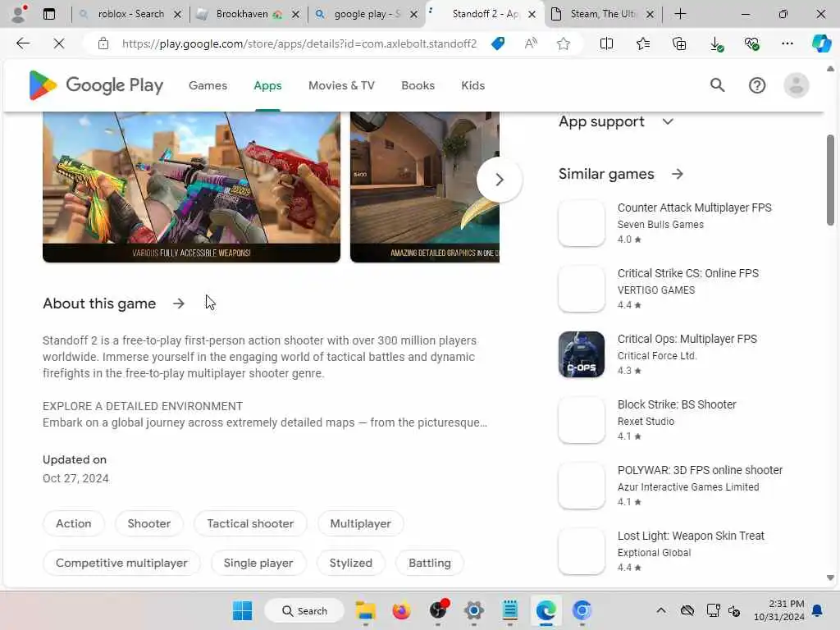Image resolution: width=840 pixels, height=630 pixels.
Task: Show browser downloads
Action: [x=715, y=43]
